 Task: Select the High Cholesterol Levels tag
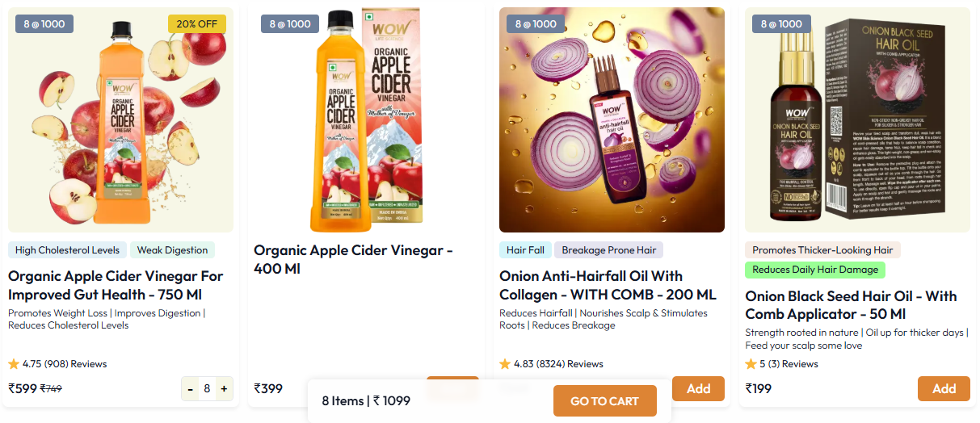click(x=67, y=250)
